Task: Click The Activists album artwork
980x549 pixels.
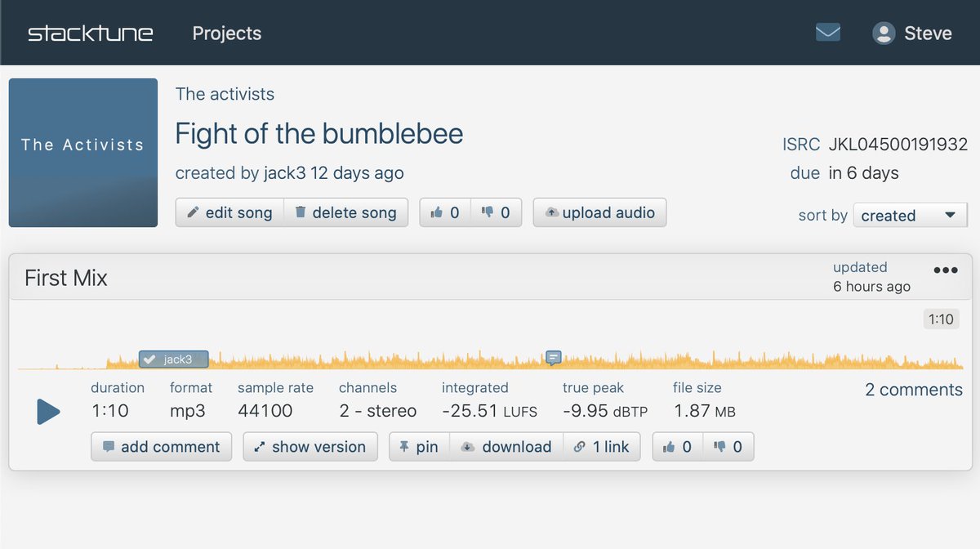Action: (83, 153)
